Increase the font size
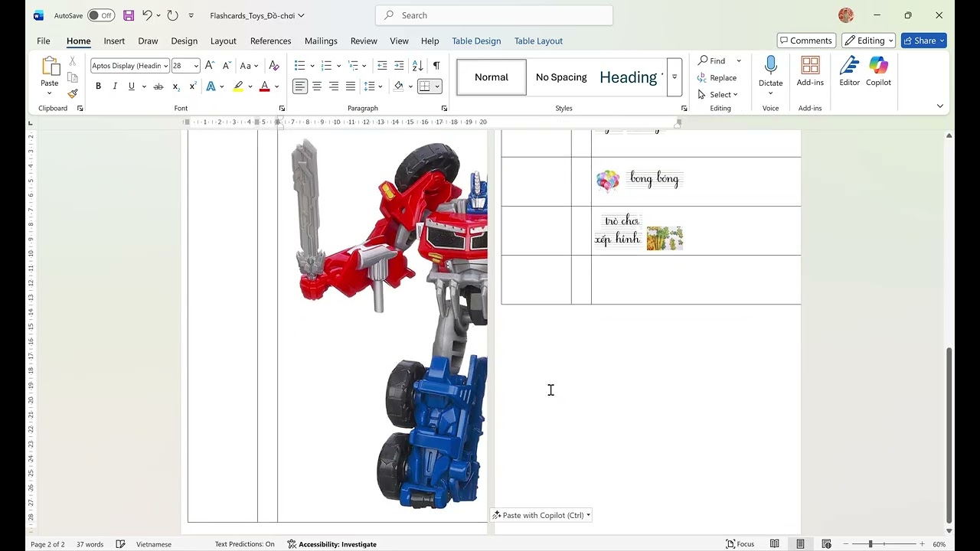980x551 pixels. (x=210, y=66)
